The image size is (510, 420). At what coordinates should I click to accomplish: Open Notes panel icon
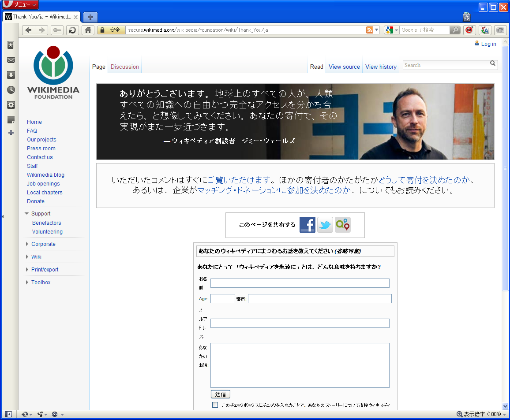tap(11, 120)
